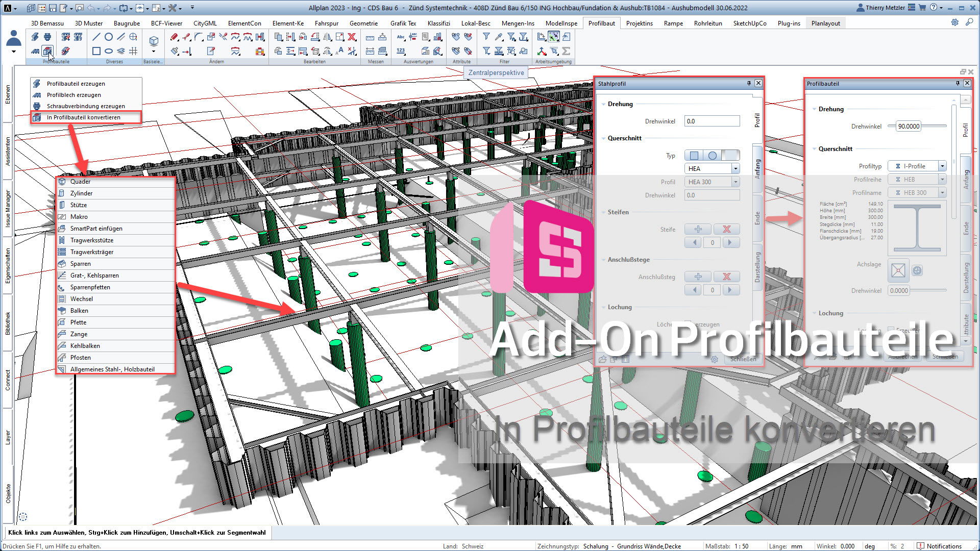The width and height of the screenshot is (980, 551).
Task: Click the Schließen button in Stahlprofil
Action: click(x=743, y=359)
